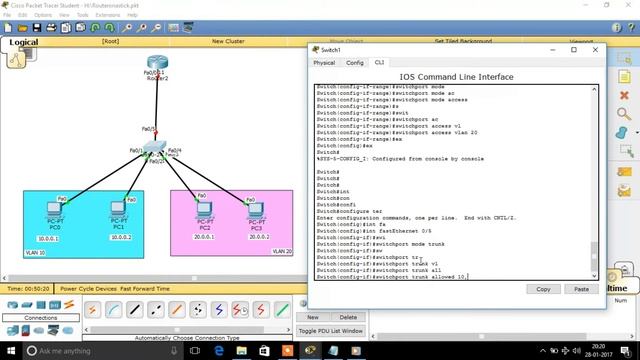Open the draw shape tool dropdown arrow
This screenshot has width=640, height=360.
click(637, 133)
